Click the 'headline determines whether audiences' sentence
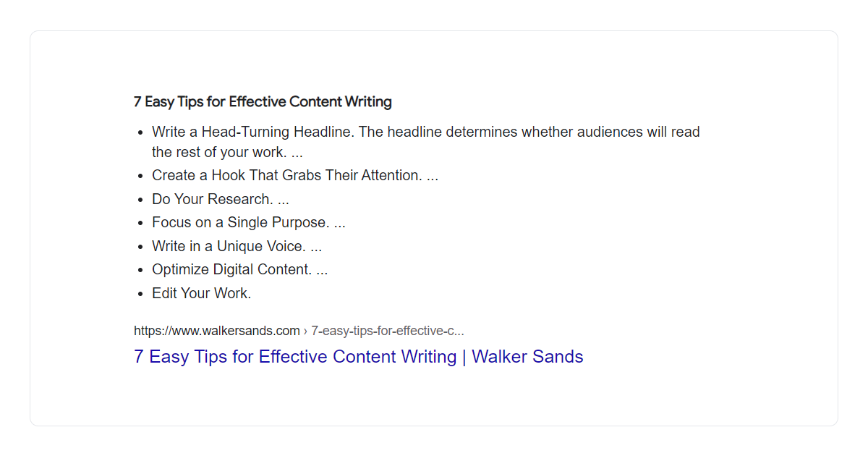868x456 pixels. point(529,132)
